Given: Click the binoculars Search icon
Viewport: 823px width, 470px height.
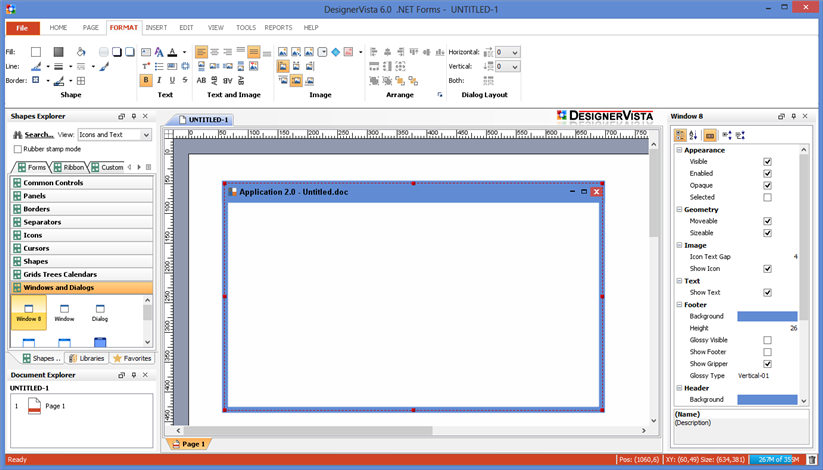Looking at the screenshot, I should tap(18, 135).
